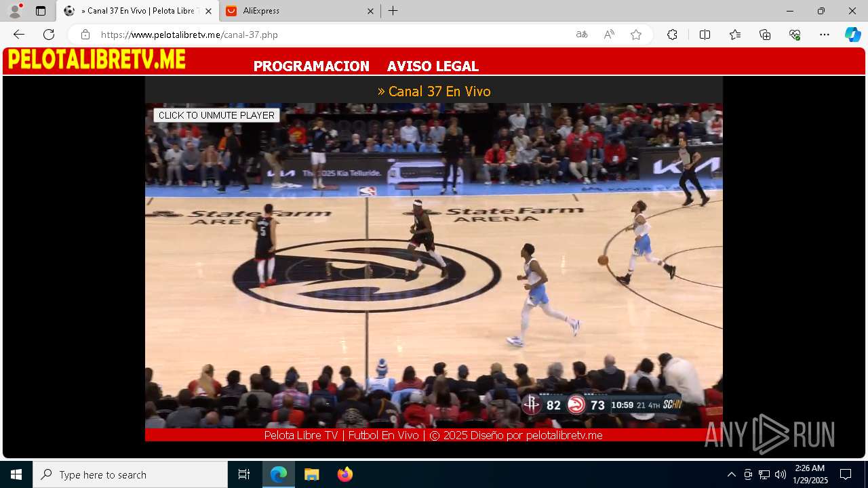Open the Copilot sidebar icon
868x488 pixels.
pyautogui.click(x=852, y=35)
